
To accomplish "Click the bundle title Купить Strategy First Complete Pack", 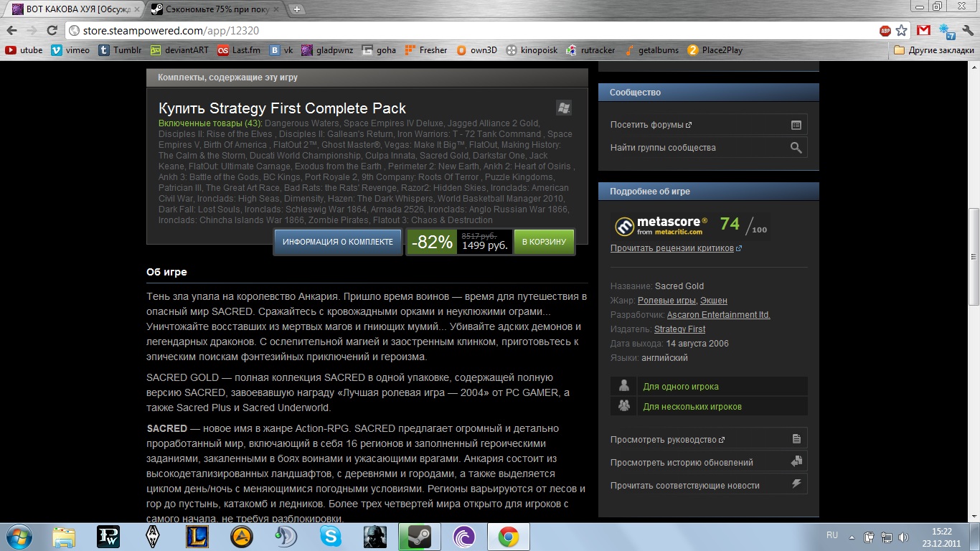I will 282,108.
